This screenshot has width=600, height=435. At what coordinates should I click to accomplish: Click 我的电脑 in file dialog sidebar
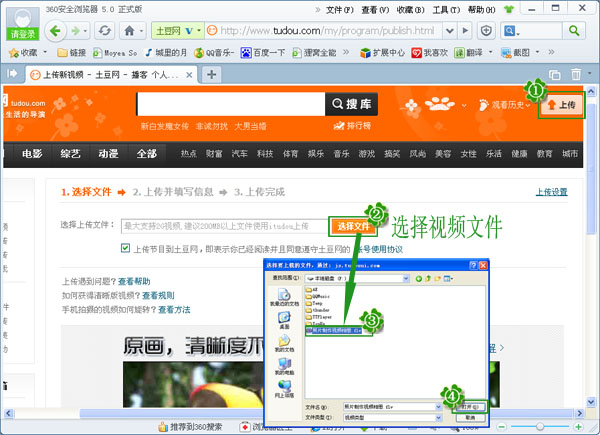(x=284, y=366)
